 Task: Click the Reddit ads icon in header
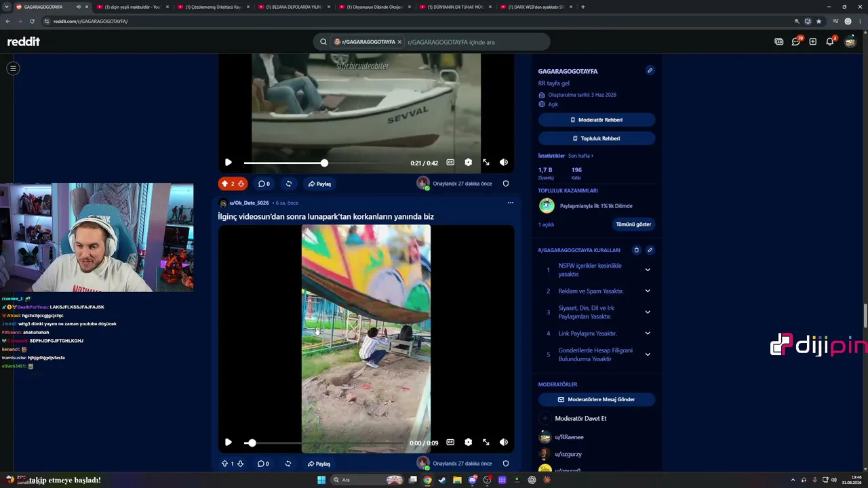click(x=778, y=41)
